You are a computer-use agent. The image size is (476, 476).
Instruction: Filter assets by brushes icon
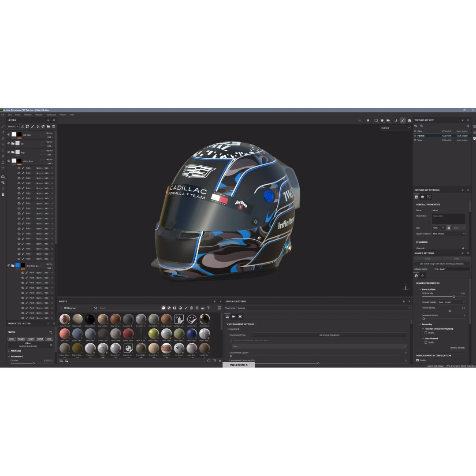point(186,308)
